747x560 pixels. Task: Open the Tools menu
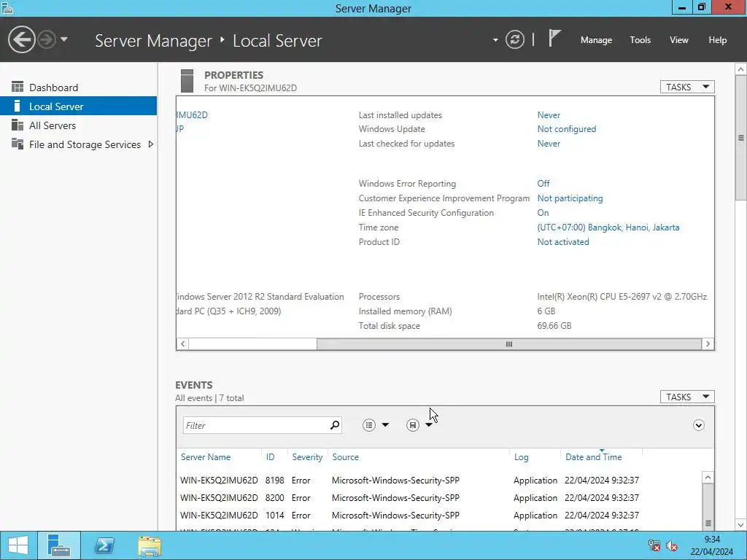tap(640, 40)
